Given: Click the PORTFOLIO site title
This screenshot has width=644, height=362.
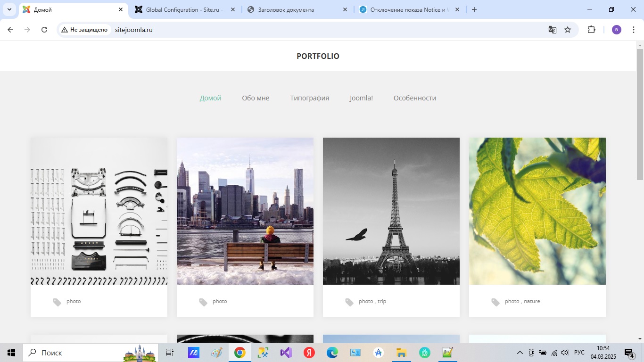Looking at the screenshot, I should tap(318, 56).
